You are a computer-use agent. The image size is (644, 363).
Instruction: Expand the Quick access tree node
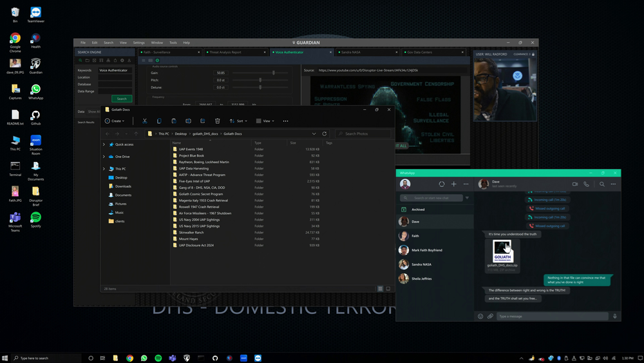point(104,144)
